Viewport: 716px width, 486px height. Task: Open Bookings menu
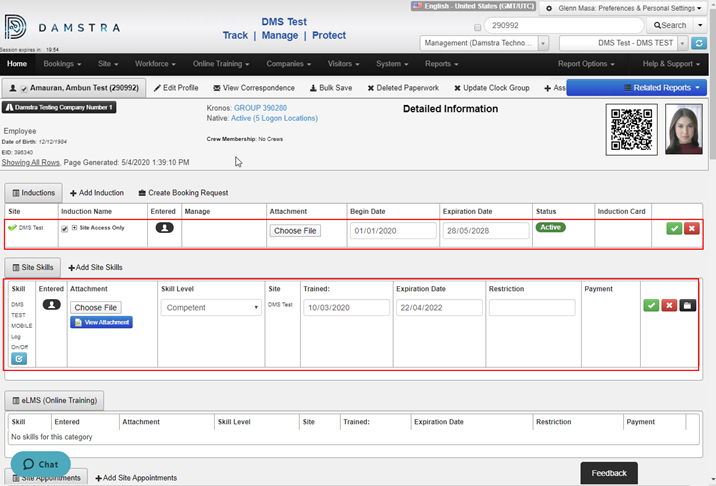(x=62, y=64)
